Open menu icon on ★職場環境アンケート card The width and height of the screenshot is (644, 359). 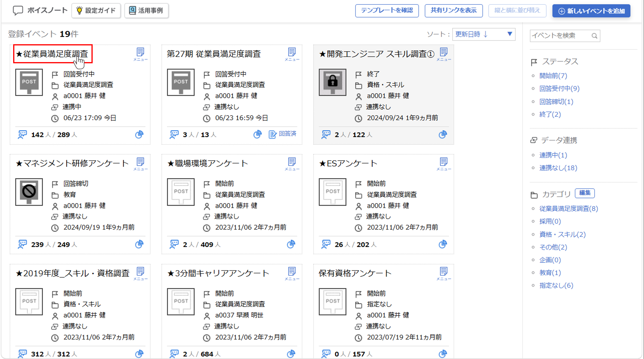292,164
